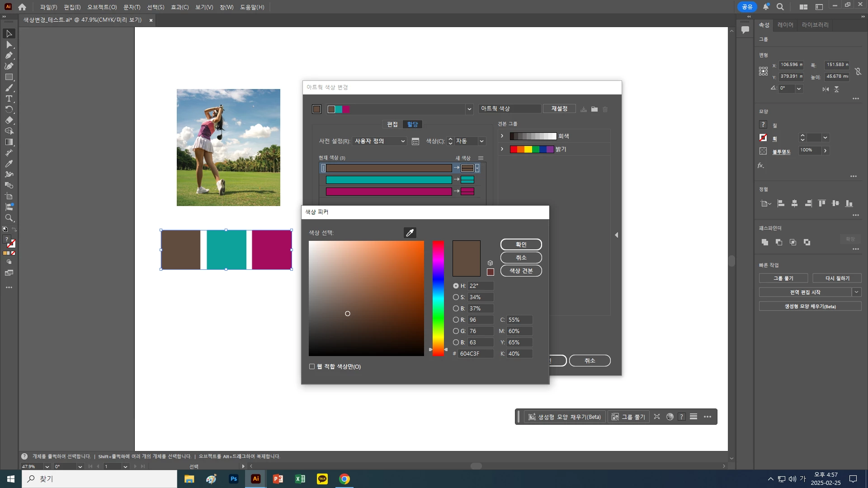Screen dimensions: 868x488
Task: Select the Type tool
Action: click(x=9, y=99)
